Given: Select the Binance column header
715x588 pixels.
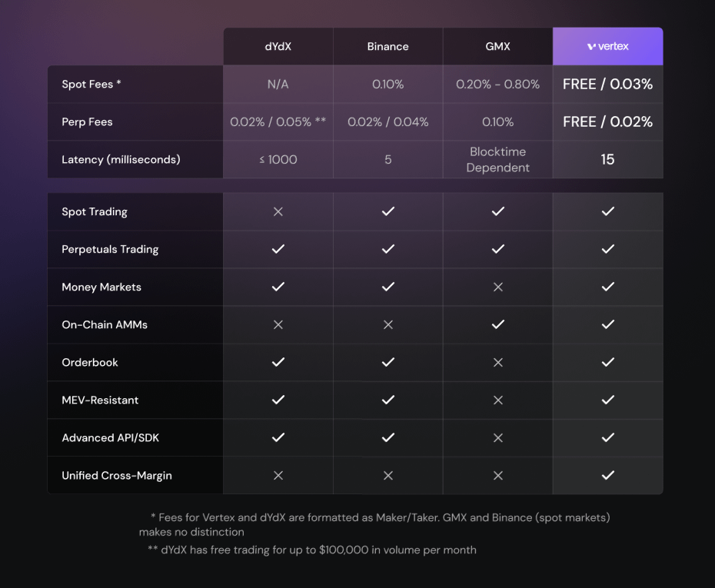Looking at the screenshot, I should 388,46.
